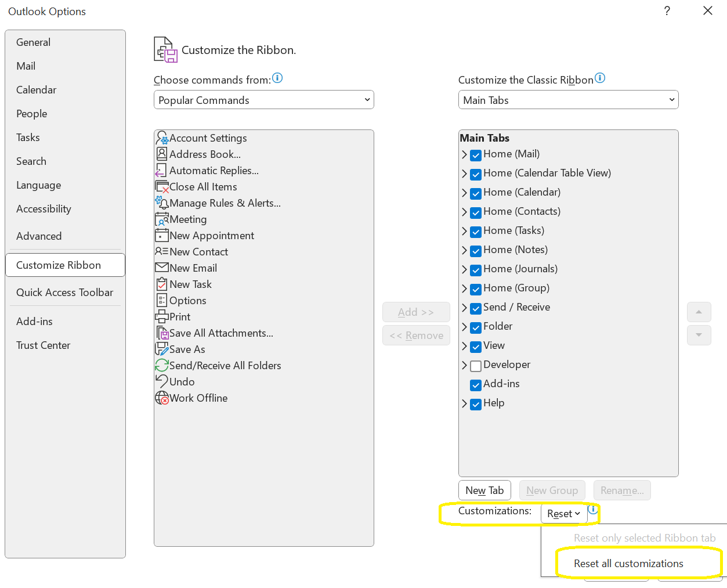Screen dimensions: 727x588
Task: Click the New Tab button
Action: coord(484,490)
